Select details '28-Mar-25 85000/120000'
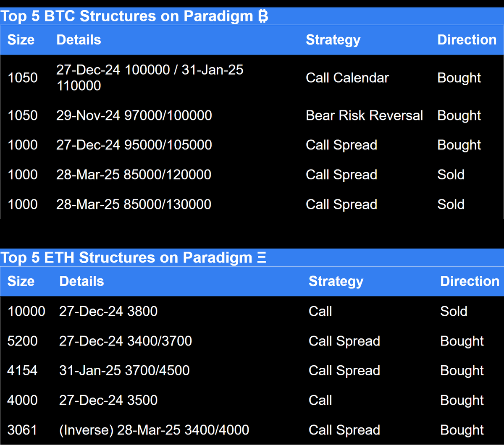This screenshot has height=445, width=504. click(134, 175)
